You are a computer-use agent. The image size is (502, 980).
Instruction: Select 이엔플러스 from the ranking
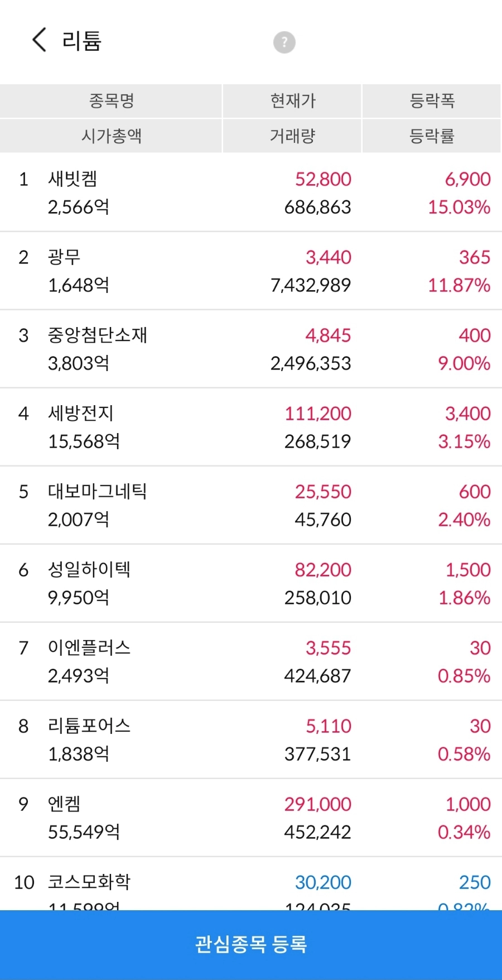(x=251, y=661)
